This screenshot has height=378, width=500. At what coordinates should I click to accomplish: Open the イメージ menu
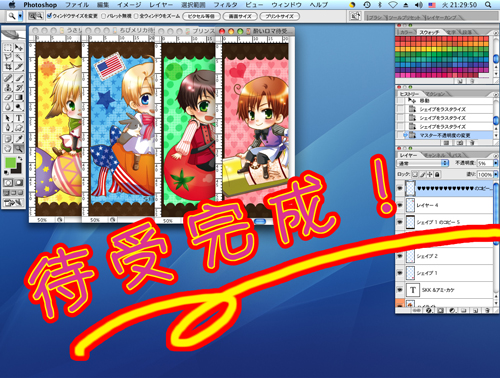click(x=129, y=5)
